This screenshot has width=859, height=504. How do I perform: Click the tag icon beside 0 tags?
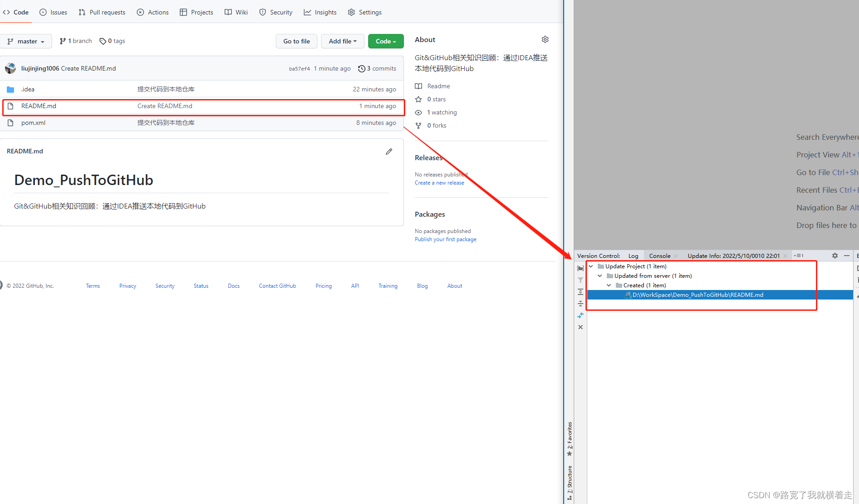[x=103, y=41]
